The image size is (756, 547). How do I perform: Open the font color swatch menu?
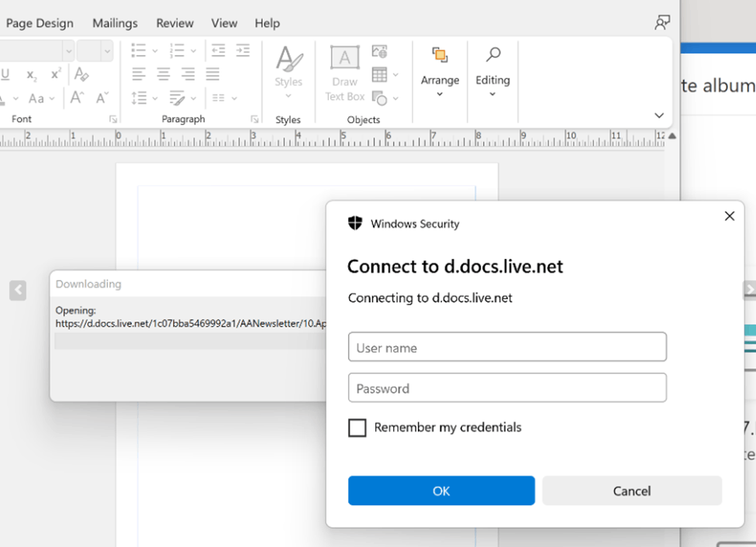(16, 98)
